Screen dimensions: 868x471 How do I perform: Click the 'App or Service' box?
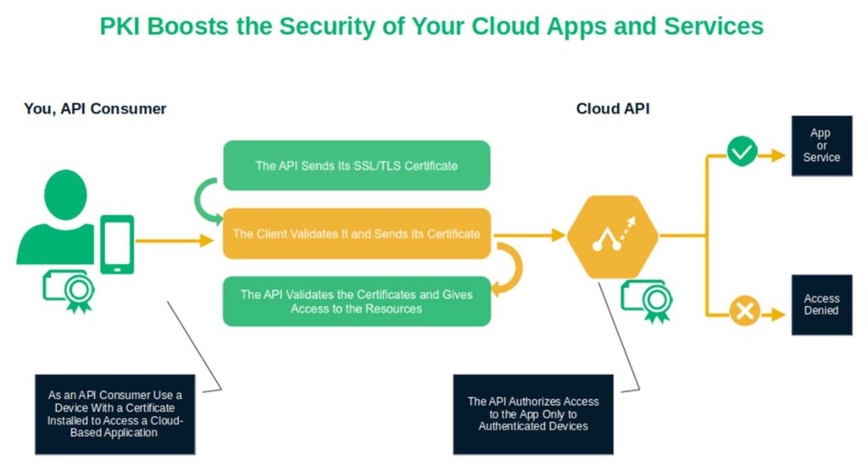821,146
